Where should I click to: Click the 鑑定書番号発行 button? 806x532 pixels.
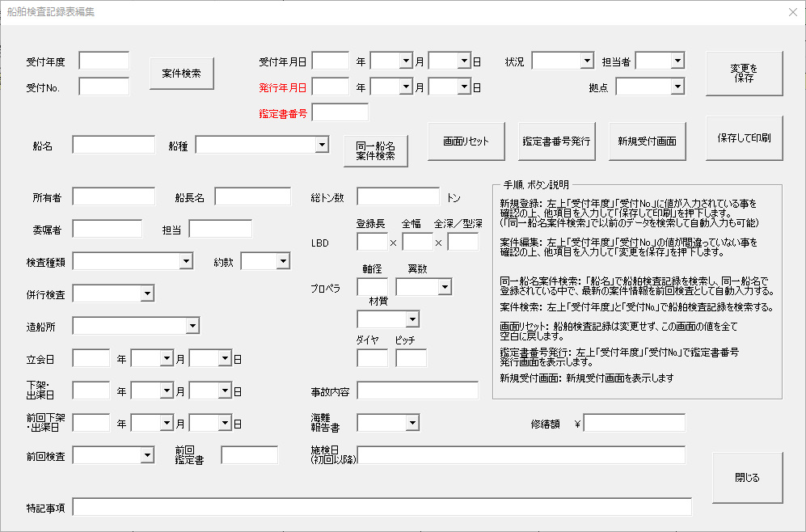tap(556, 141)
